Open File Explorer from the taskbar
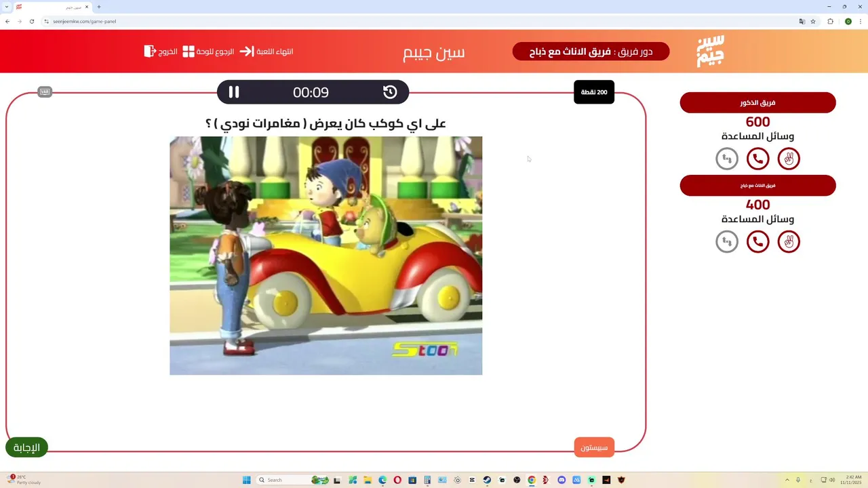868x488 pixels. (368, 480)
